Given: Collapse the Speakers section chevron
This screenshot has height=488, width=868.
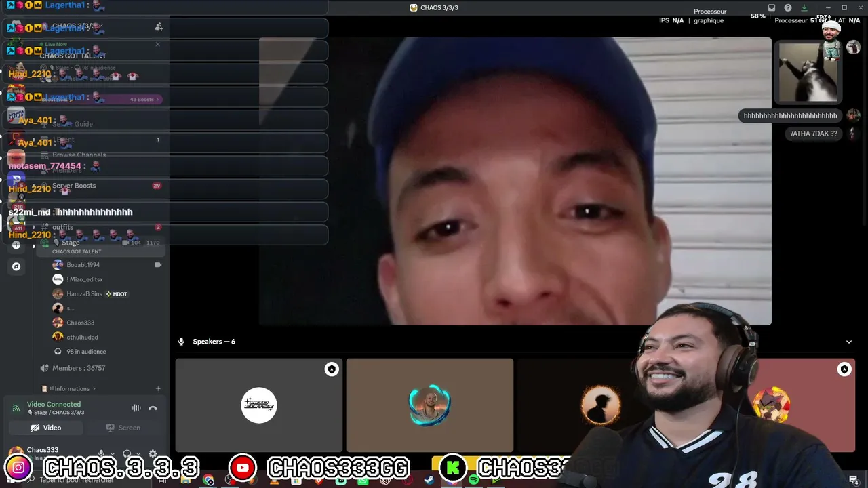Looking at the screenshot, I should tap(848, 342).
